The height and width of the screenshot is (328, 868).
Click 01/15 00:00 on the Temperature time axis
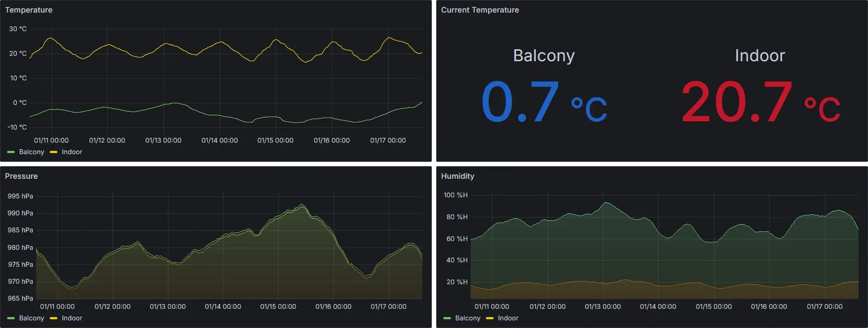click(275, 140)
